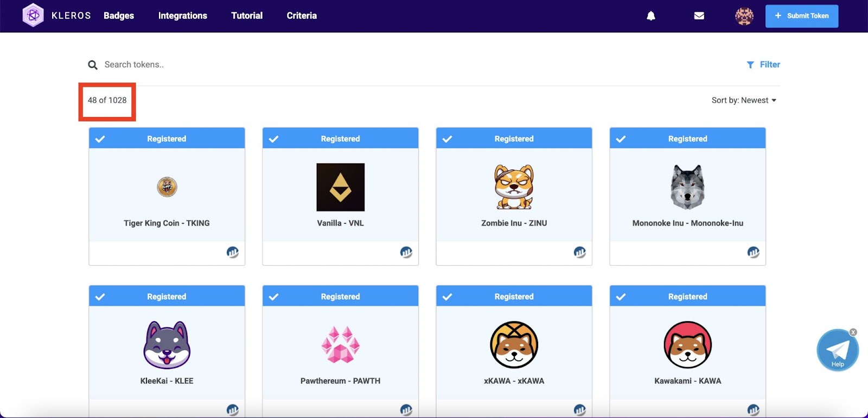Click the badge icon on Tiger King Coin card

(x=233, y=252)
